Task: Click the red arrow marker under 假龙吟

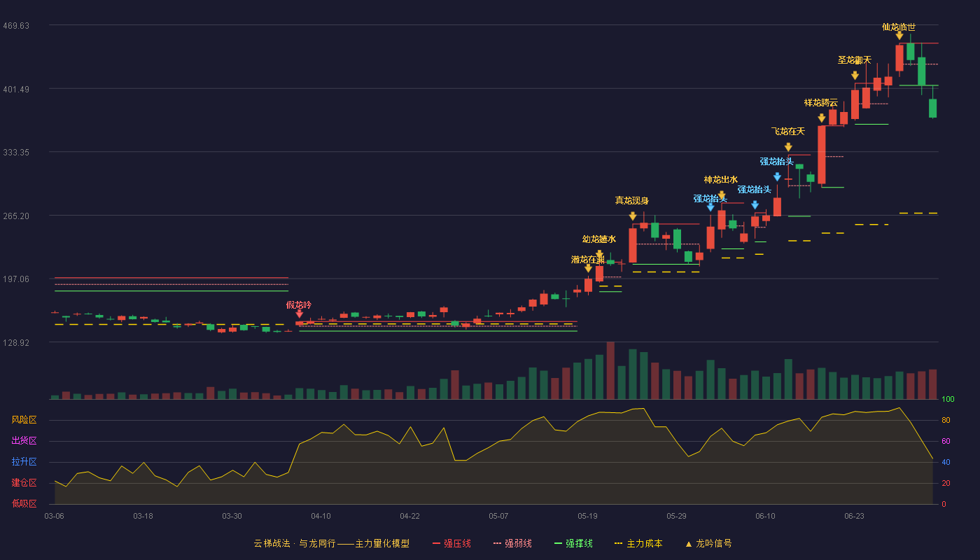Action: (299, 314)
